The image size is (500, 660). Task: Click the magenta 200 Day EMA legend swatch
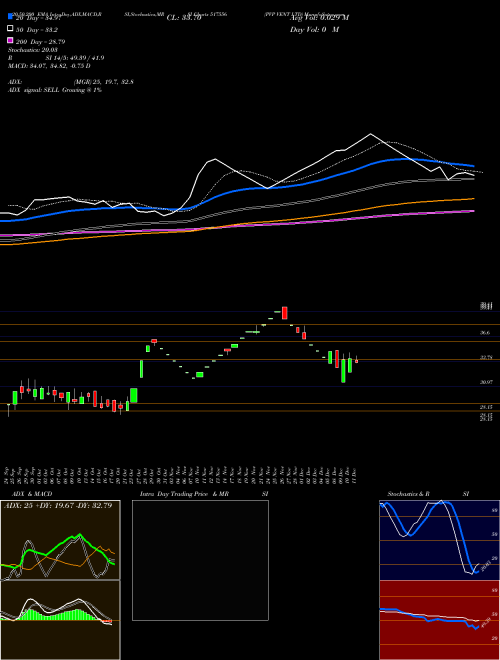[10, 40]
